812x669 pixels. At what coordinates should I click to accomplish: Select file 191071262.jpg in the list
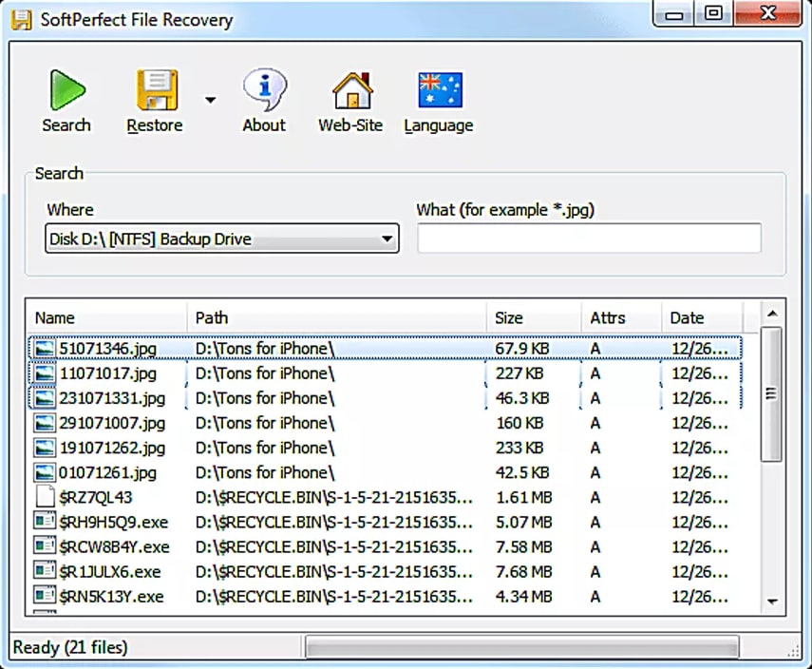pyautogui.click(x=112, y=448)
